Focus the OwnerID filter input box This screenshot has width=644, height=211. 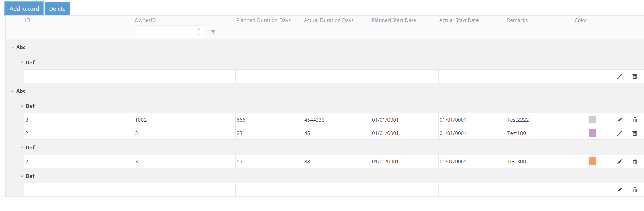coord(165,32)
